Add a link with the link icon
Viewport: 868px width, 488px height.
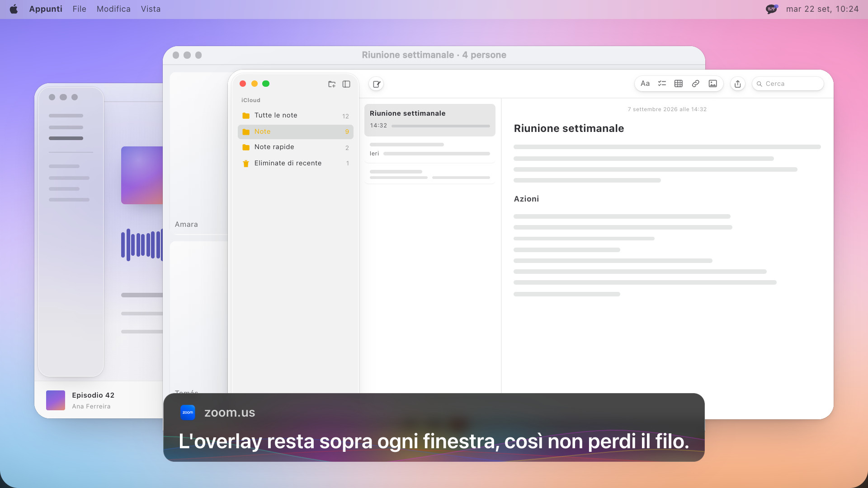696,84
